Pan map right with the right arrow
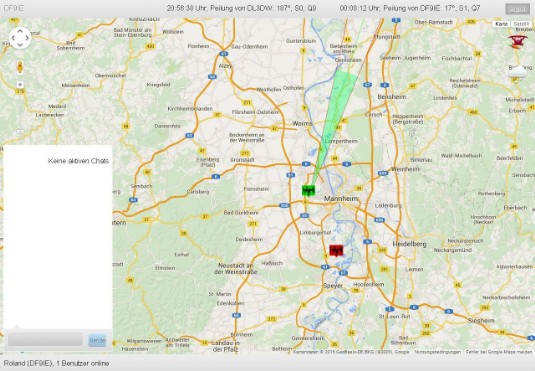This screenshot has height=371, width=535. [x=27, y=38]
